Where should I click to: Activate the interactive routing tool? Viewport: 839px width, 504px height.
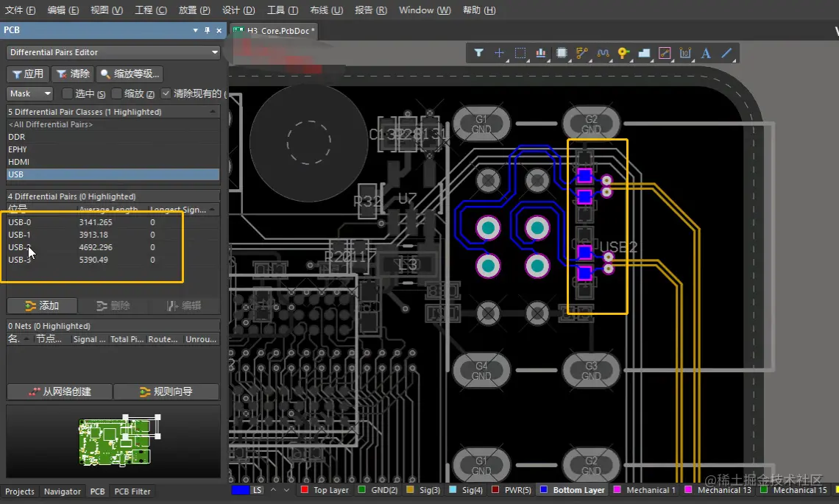point(582,53)
